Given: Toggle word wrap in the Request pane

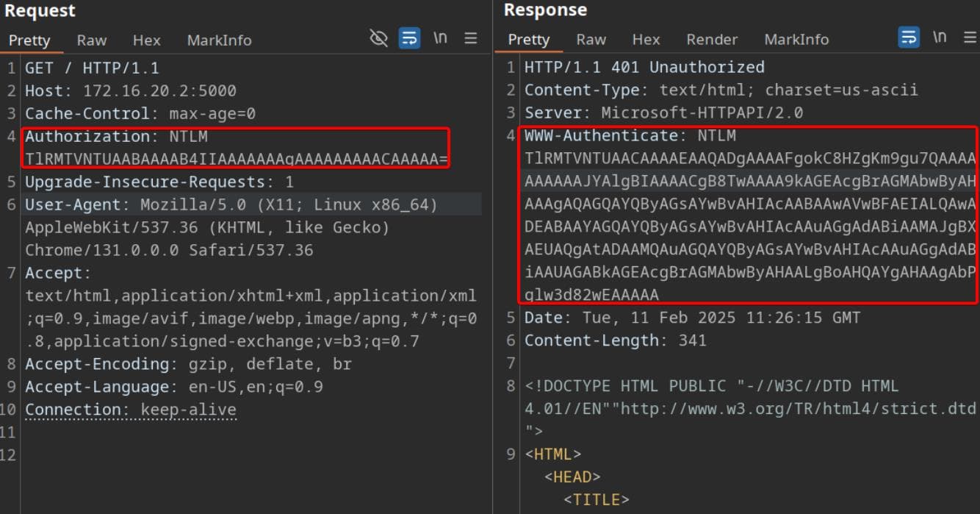Looking at the screenshot, I should pyautogui.click(x=409, y=38).
